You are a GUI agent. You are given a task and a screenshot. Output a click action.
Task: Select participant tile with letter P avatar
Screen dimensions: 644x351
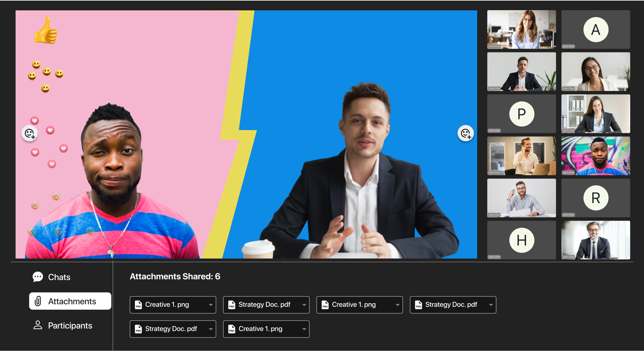click(x=522, y=114)
